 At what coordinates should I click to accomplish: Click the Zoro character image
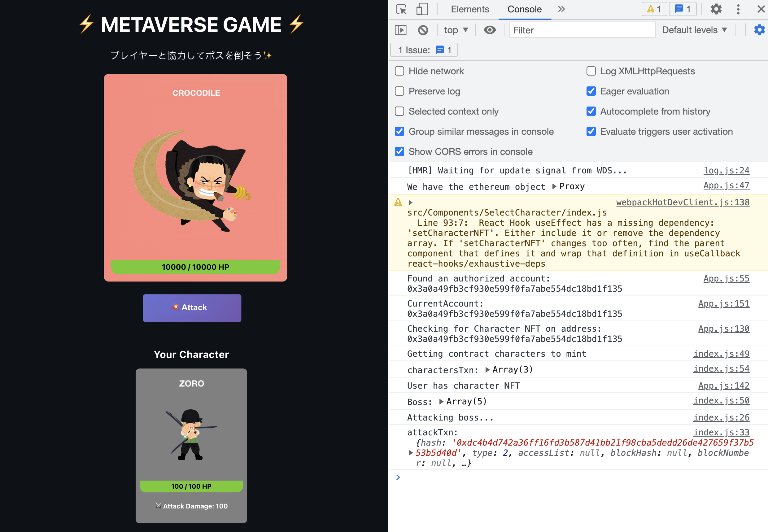click(191, 435)
